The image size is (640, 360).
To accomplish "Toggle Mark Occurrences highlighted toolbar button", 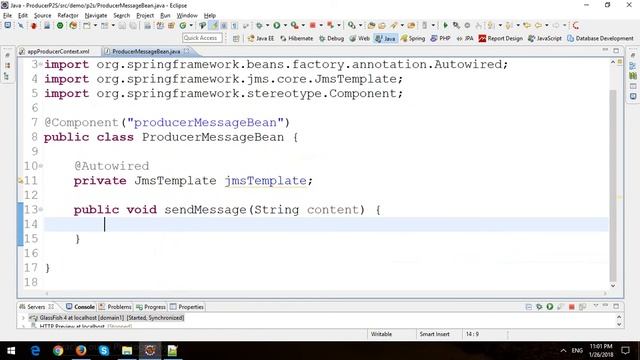I will pyautogui.click(x=213, y=25).
